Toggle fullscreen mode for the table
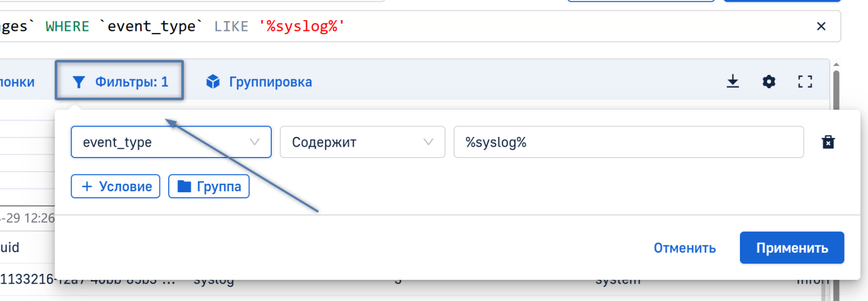The image size is (868, 301). (x=805, y=81)
